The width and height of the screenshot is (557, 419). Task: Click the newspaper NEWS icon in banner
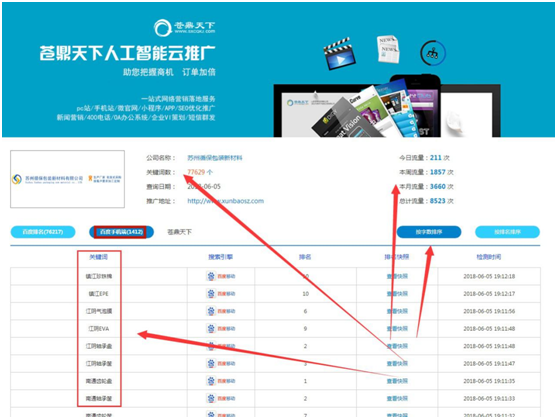388,49
